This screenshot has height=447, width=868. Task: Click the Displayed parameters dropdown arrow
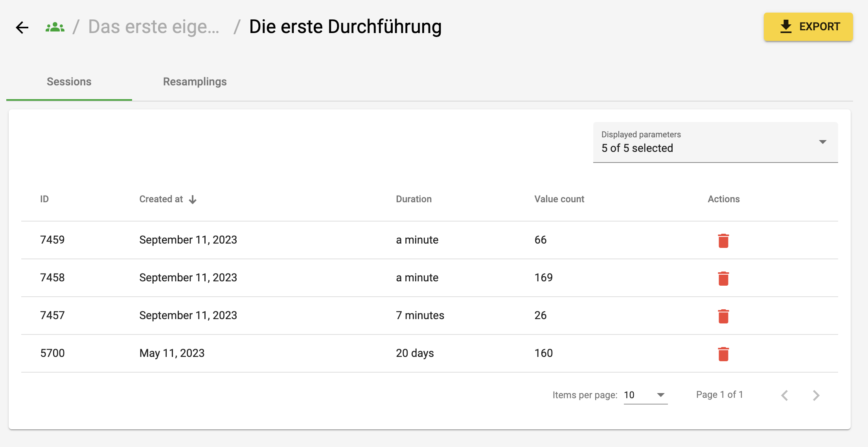tap(823, 142)
